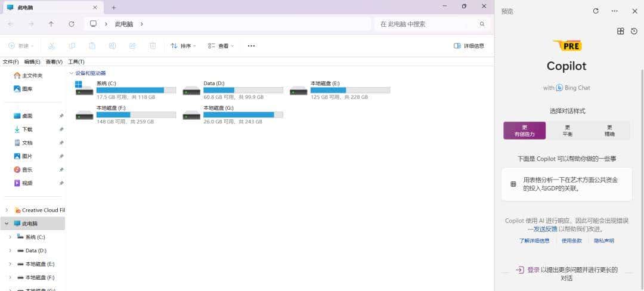This screenshot has width=644, height=291.
Task: Close the Copilot preview pane
Action: click(634, 11)
